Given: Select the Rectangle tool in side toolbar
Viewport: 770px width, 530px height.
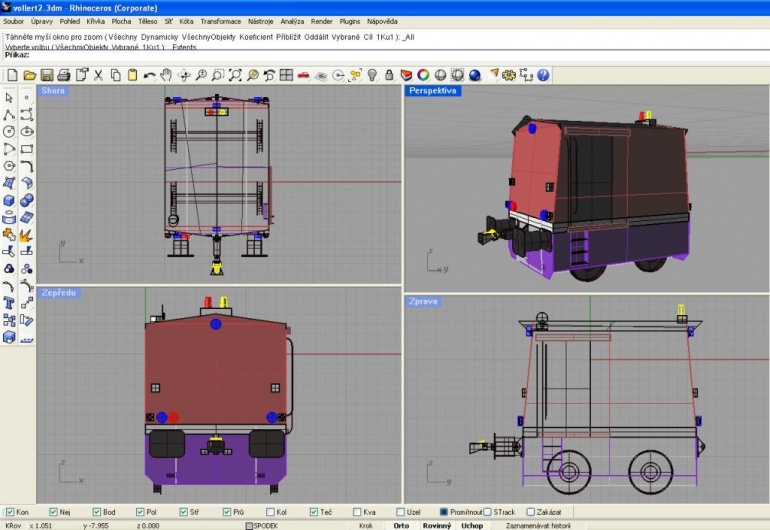Looking at the screenshot, I should (x=27, y=149).
